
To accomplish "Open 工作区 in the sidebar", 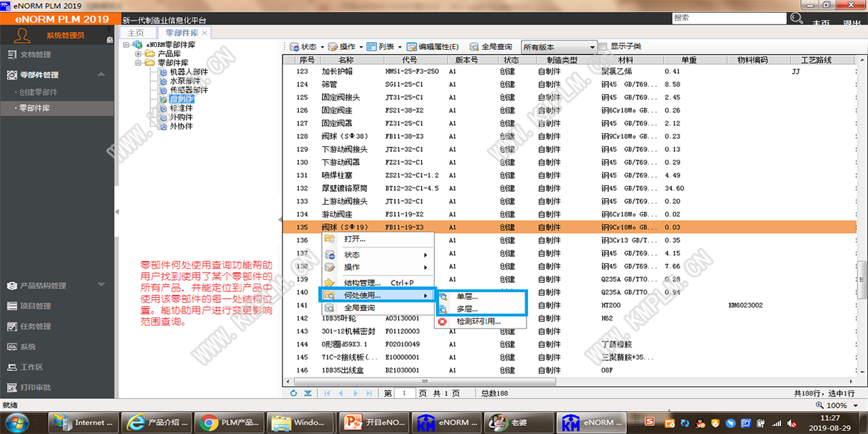I will point(57,367).
